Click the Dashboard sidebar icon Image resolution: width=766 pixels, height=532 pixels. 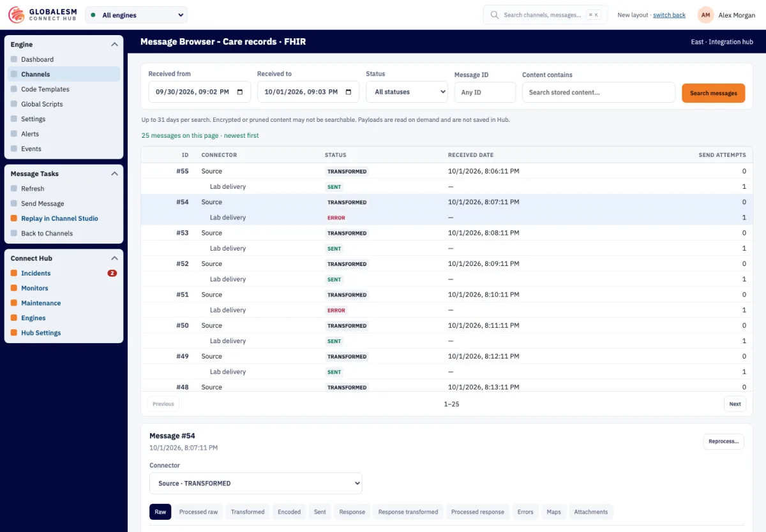(x=14, y=59)
